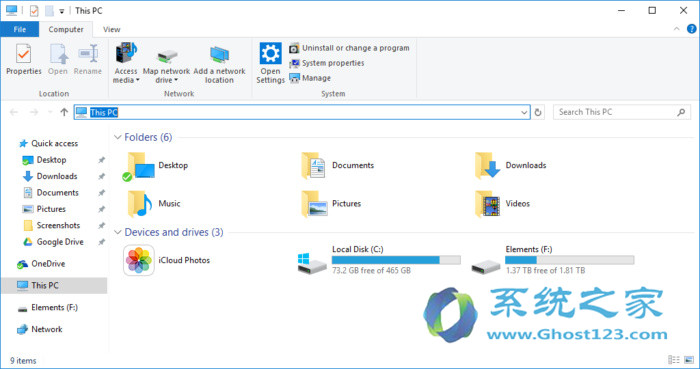Click Uninstall or change a program

pyautogui.click(x=349, y=48)
